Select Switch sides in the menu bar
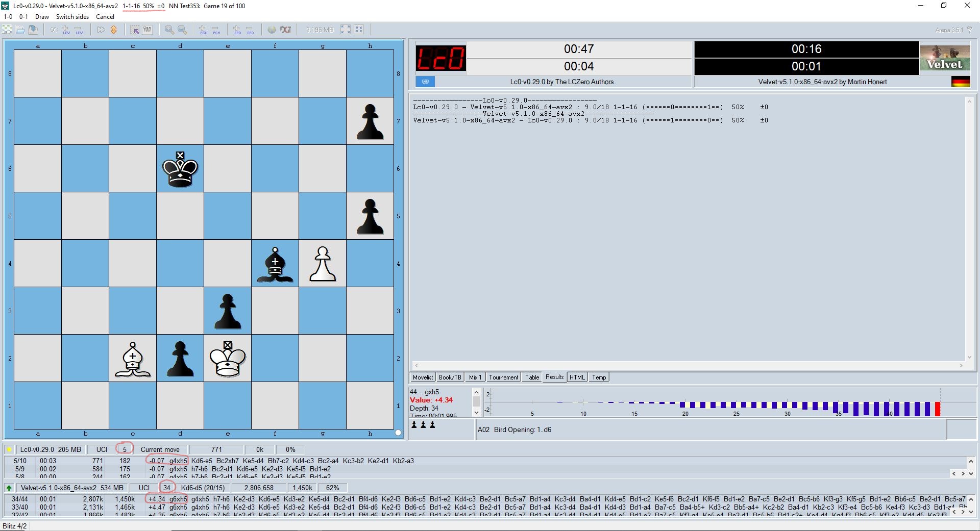980x531 pixels. click(x=72, y=16)
